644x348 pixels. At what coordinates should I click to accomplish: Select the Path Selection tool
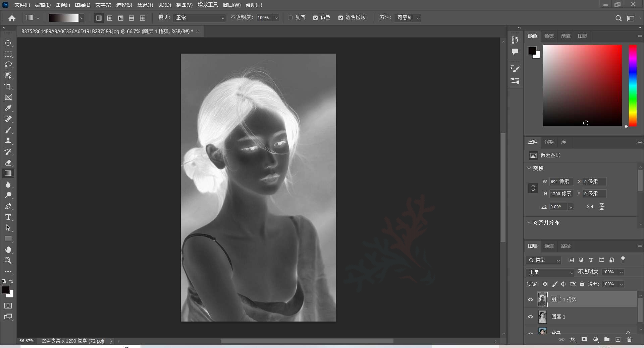[8, 228]
